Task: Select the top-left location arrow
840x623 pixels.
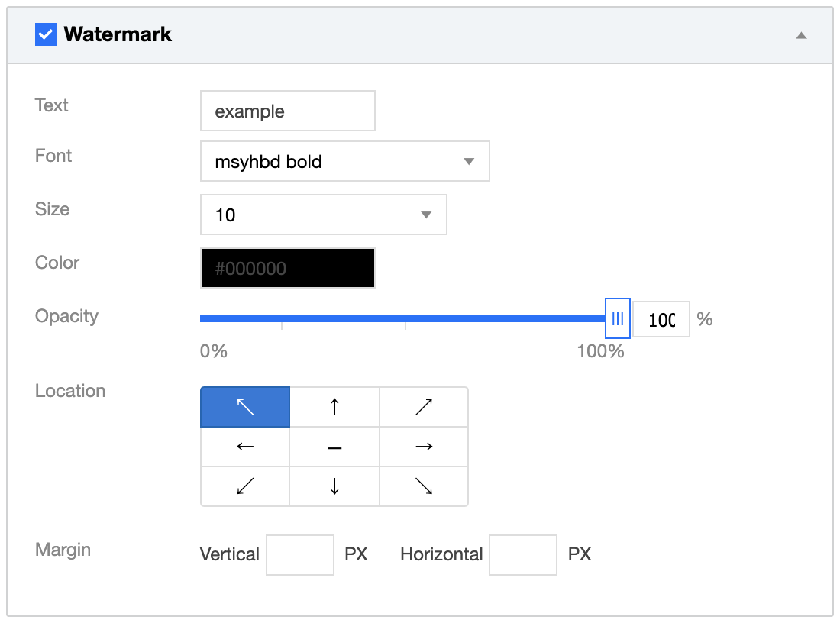Action: point(245,407)
